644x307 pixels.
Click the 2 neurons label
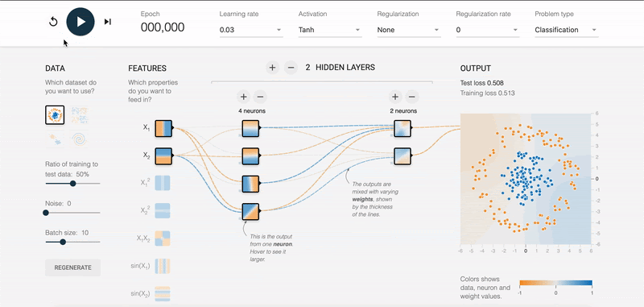pos(403,111)
